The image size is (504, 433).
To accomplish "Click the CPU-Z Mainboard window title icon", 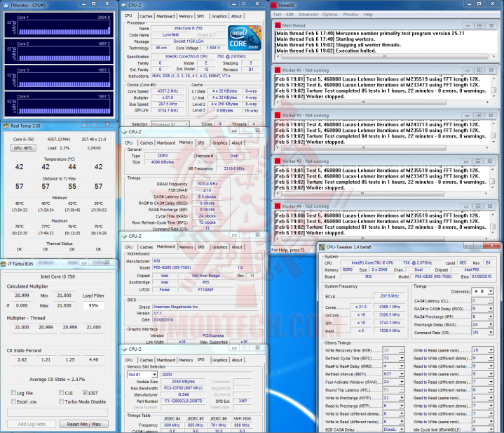I will point(124,236).
